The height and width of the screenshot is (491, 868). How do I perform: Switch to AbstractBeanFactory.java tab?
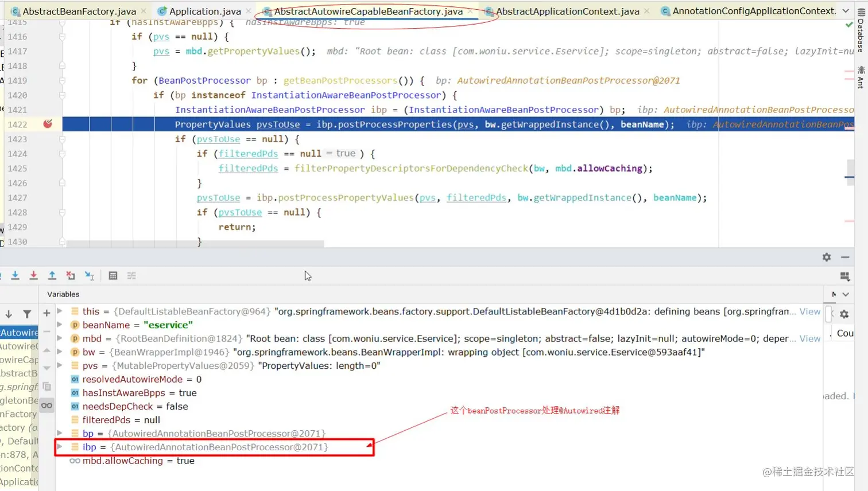click(79, 11)
